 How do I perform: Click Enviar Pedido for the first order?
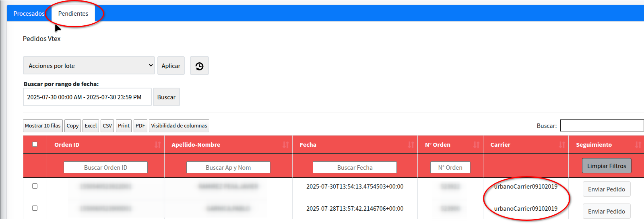pos(606,189)
